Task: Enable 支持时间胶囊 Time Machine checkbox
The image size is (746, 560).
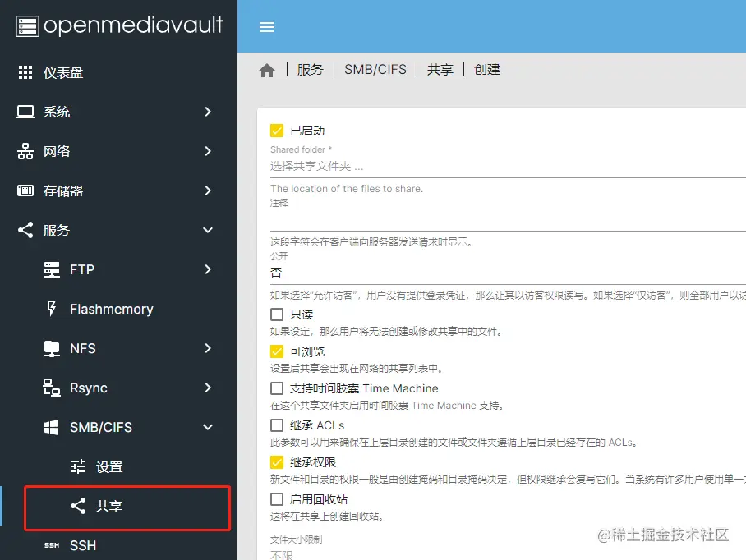Action: coord(277,388)
